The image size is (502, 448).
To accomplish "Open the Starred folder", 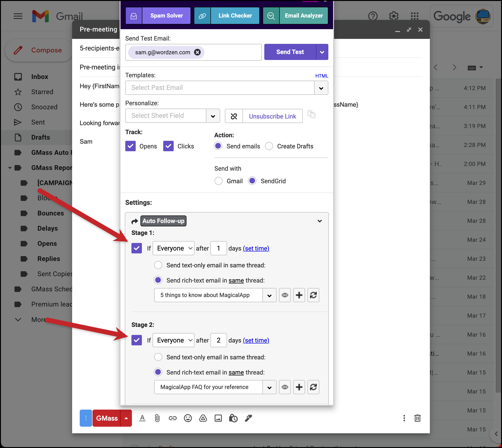I will [42, 92].
